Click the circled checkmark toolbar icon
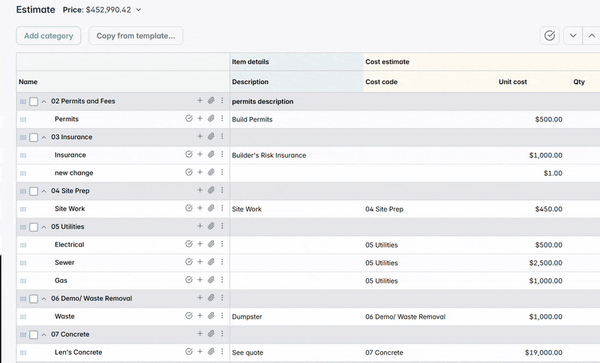The image size is (600, 363). (549, 36)
